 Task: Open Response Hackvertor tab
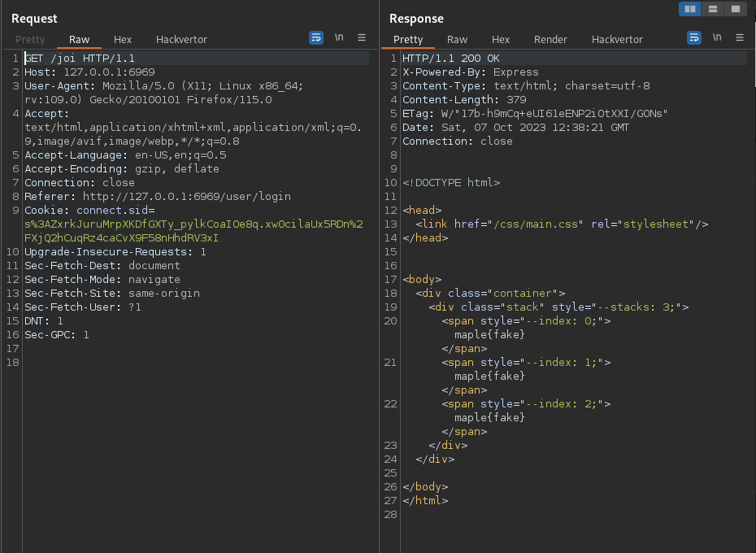tap(617, 40)
